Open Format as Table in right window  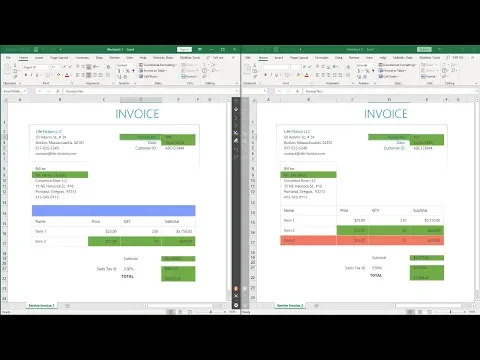[x=393, y=71]
